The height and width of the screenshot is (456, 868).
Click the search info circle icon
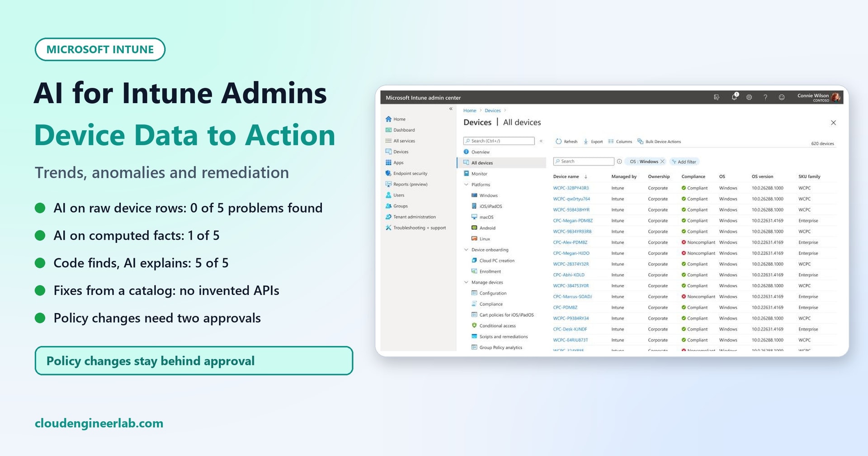[619, 161]
